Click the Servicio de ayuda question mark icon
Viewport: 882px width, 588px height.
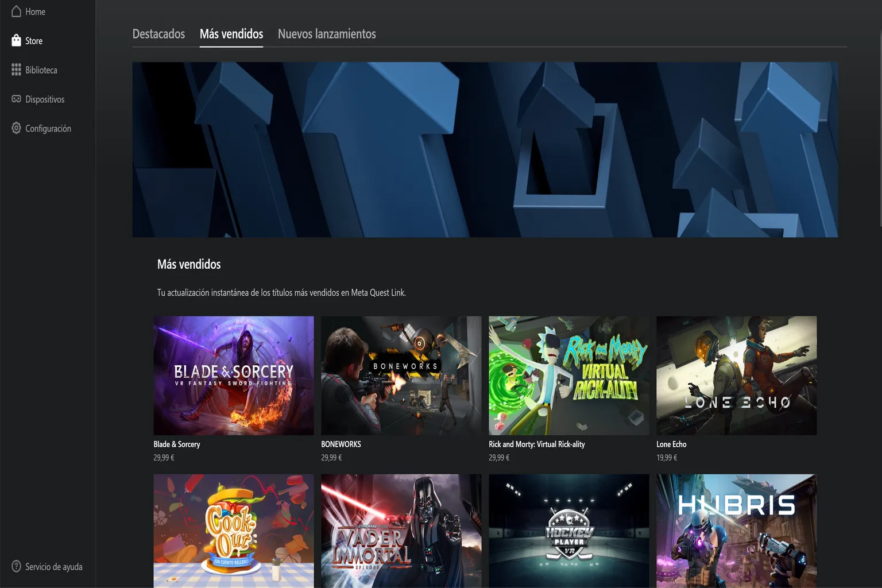click(x=16, y=566)
